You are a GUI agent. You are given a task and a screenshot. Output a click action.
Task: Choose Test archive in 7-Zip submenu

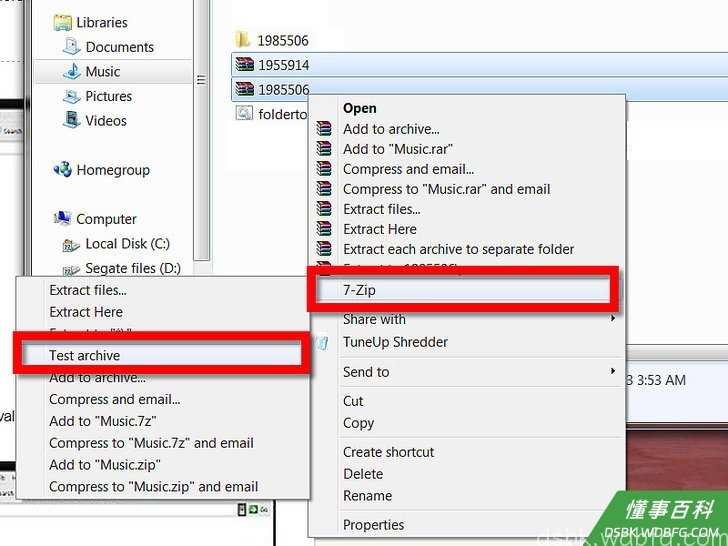click(x=161, y=355)
